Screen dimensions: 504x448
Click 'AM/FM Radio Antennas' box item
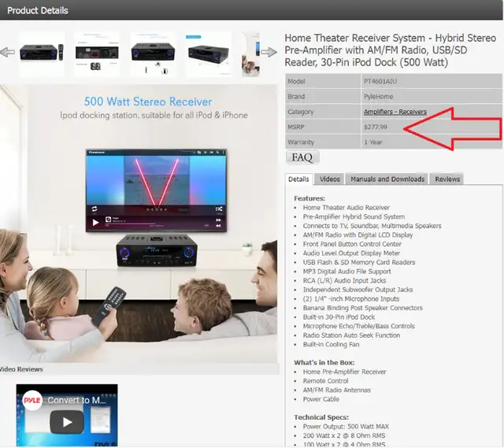click(x=336, y=390)
